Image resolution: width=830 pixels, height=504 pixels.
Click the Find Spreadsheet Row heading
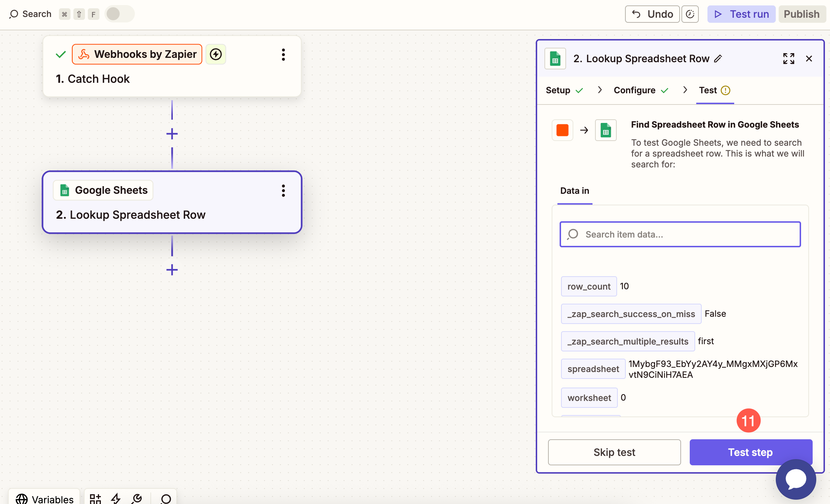pyautogui.click(x=715, y=125)
